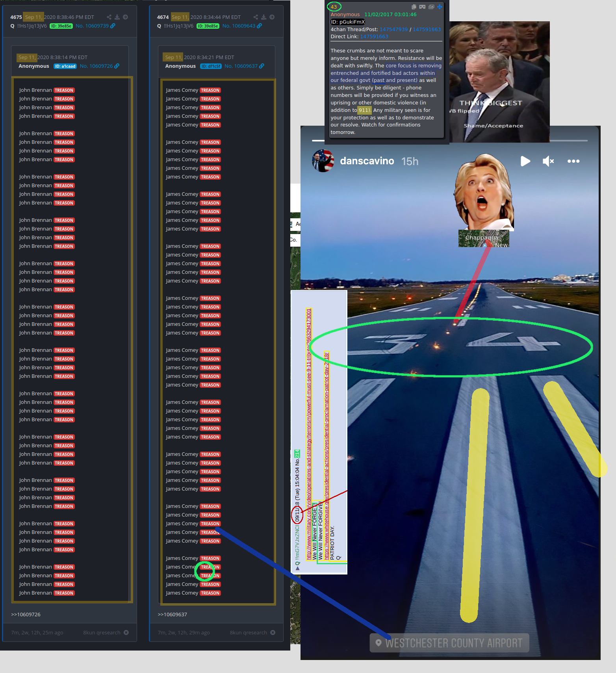Click the share icon on post 4674
Image resolution: width=616 pixels, height=673 pixels.
point(256,17)
